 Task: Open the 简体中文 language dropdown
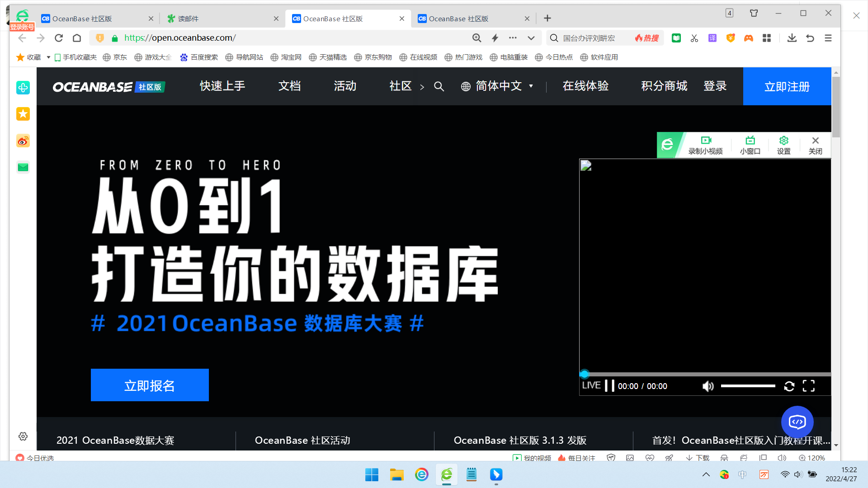tap(497, 86)
